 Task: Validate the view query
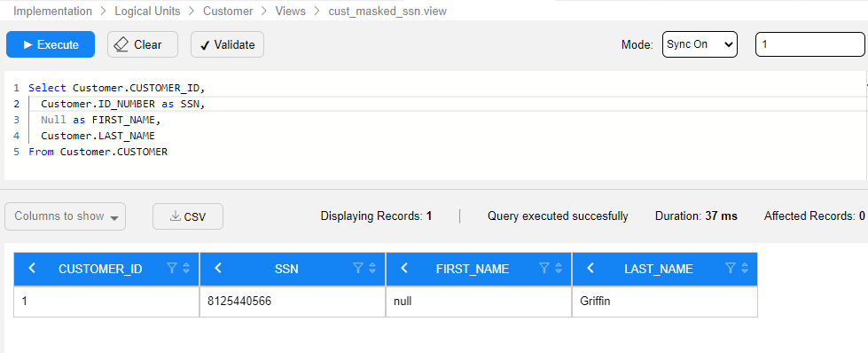[227, 44]
